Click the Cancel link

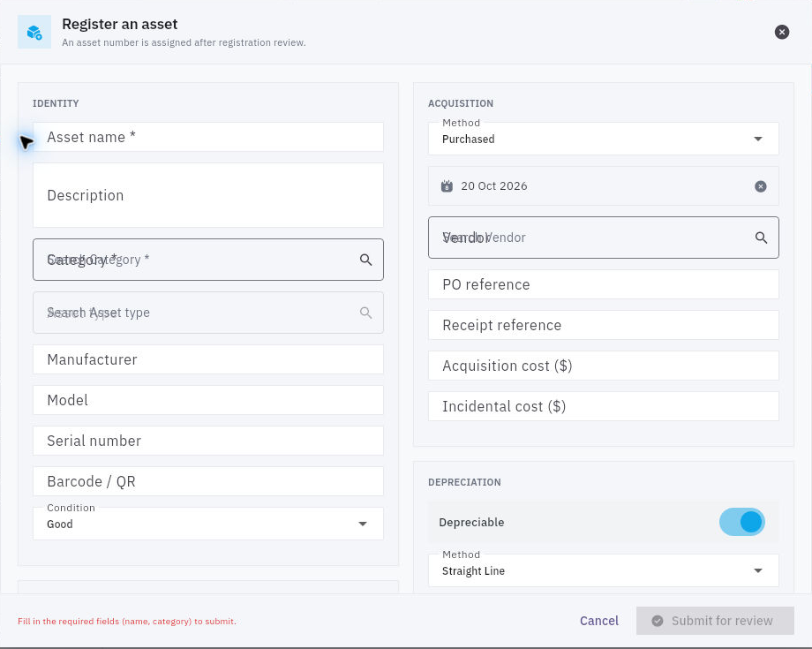599,621
